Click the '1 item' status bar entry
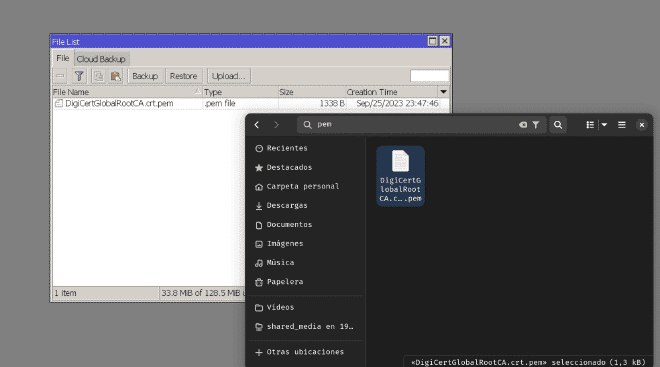 coord(65,293)
